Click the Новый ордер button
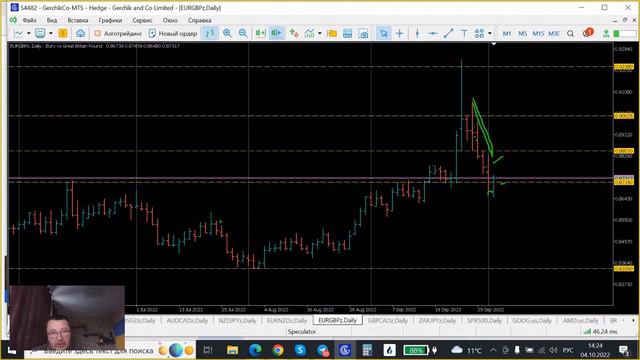The image size is (640, 360). (x=173, y=33)
